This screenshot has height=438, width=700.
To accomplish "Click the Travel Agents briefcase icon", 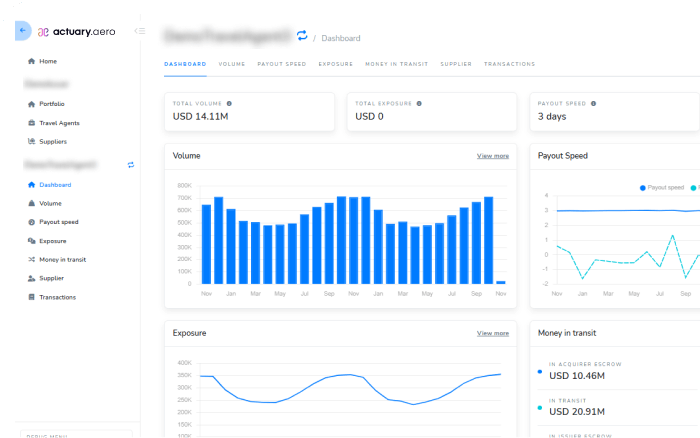I will click(x=31, y=123).
